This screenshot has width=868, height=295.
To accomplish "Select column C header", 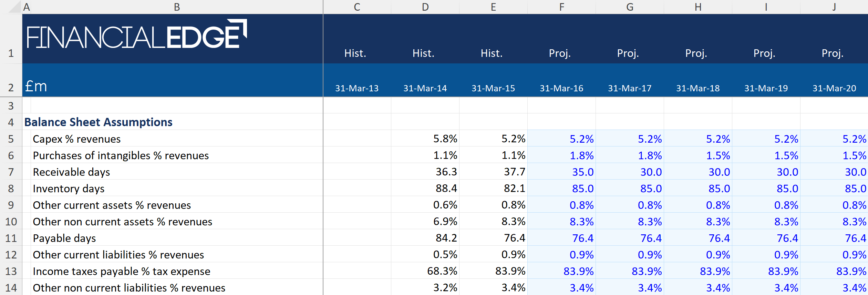I will point(357,7).
